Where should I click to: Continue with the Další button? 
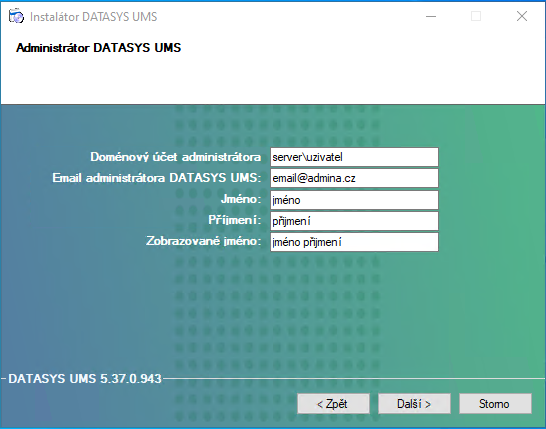(414, 404)
